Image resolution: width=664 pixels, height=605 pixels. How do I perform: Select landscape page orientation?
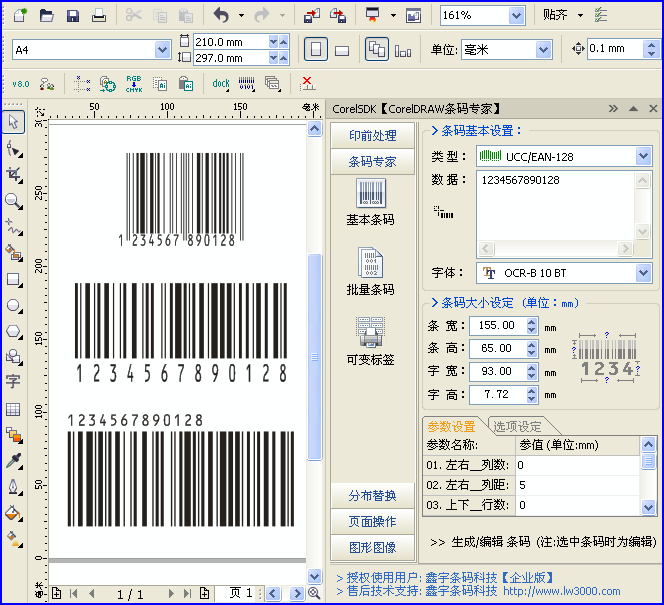pos(342,51)
